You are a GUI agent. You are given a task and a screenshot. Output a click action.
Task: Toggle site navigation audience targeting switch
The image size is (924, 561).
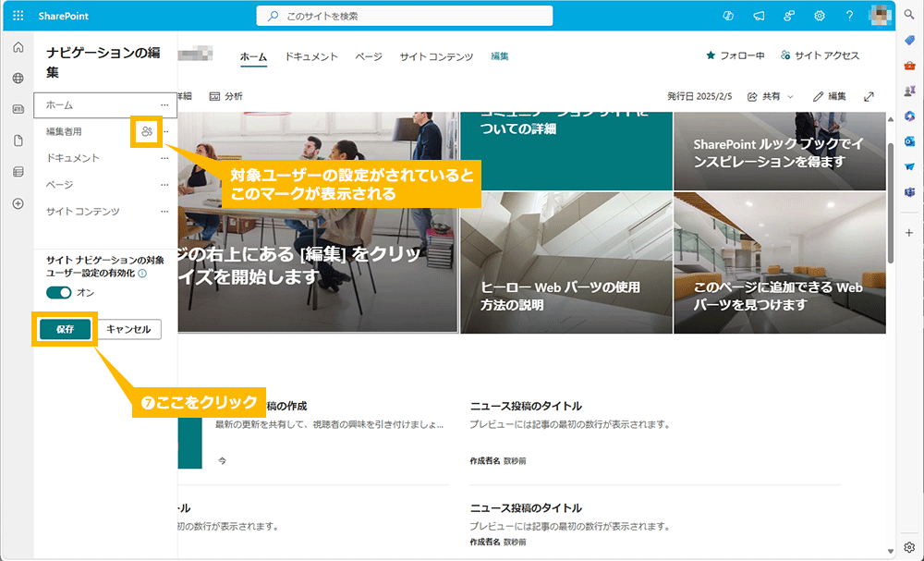59,292
